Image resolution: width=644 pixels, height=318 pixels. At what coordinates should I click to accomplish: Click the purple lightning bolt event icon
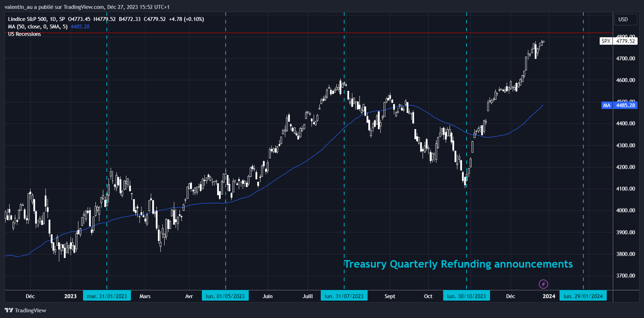coord(543,284)
